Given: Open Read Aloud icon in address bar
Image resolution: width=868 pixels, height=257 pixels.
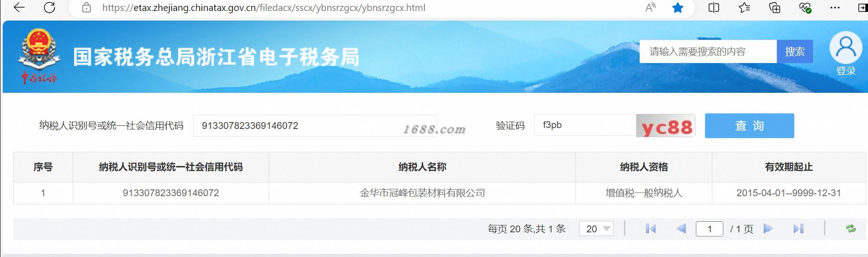Looking at the screenshot, I should 651,7.
